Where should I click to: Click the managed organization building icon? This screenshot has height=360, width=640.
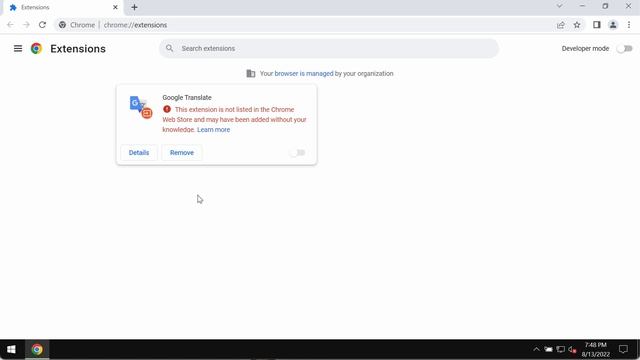coord(251,73)
